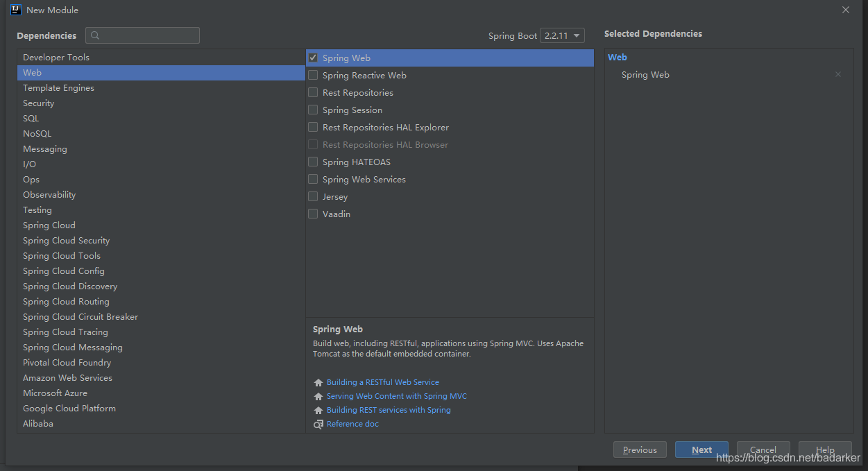The height and width of the screenshot is (471, 868).
Task: Select the Spring Cloud category
Action: click(161, 225)
